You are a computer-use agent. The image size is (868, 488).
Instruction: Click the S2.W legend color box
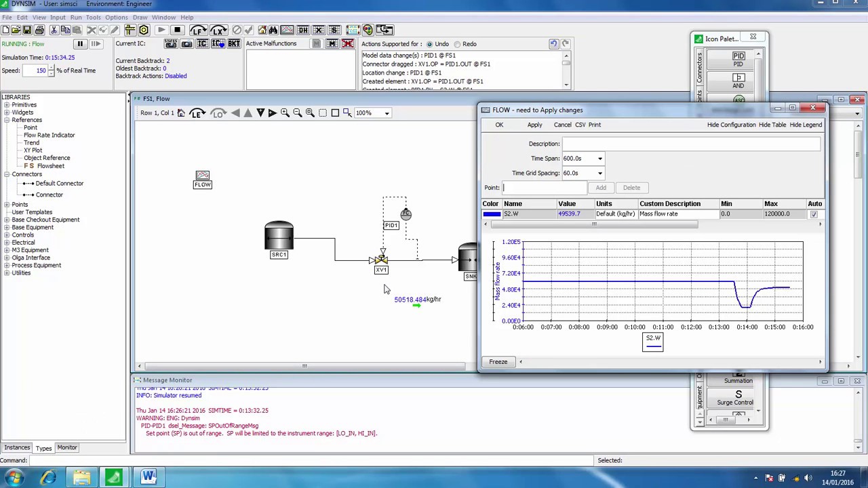652,342
